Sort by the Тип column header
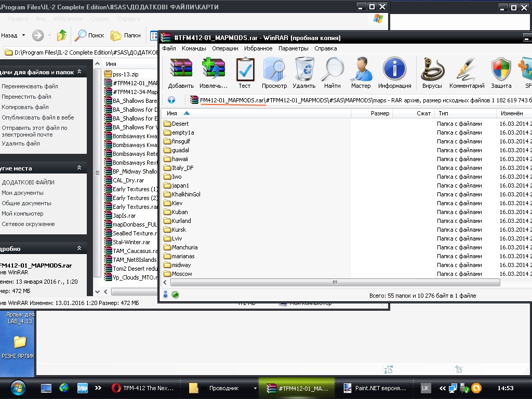Image resolution: width=532 pixels, height=399 pixels. click(465, 113)
